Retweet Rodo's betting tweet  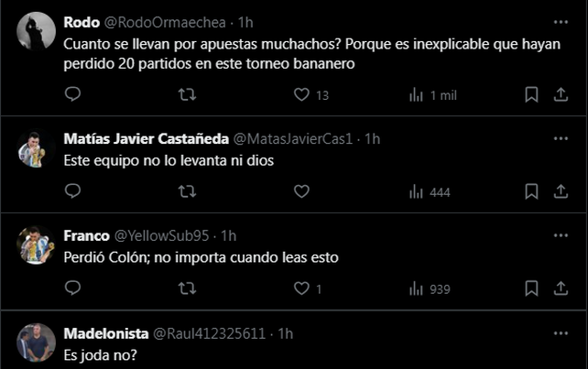click(187, 94)
